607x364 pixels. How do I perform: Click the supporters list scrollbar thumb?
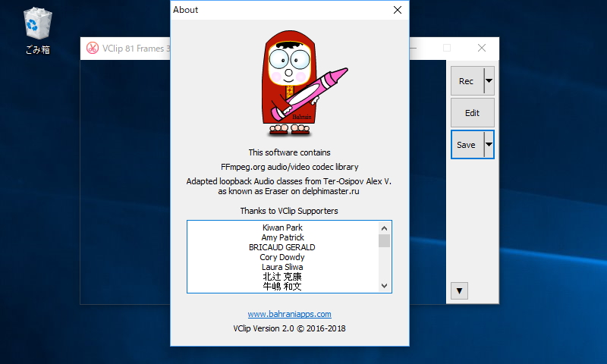384,240
